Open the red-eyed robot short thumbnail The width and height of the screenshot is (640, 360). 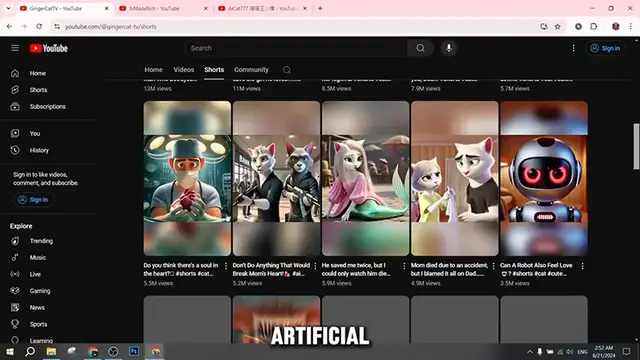tap(544, 178)
